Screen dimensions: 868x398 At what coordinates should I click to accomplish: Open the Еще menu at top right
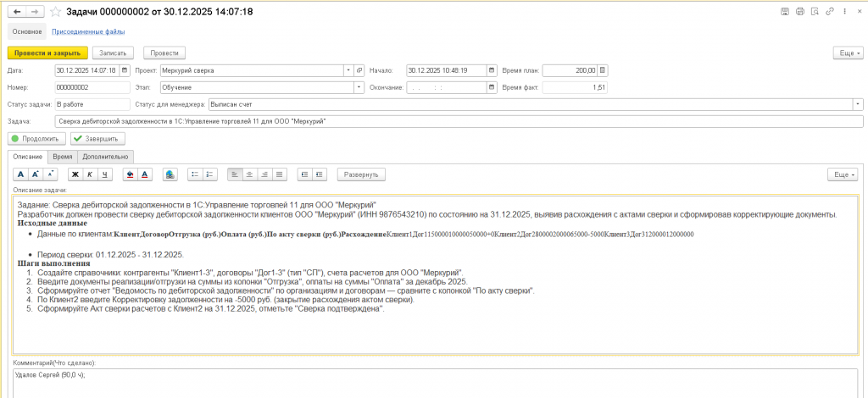click(x=848, y=53)
